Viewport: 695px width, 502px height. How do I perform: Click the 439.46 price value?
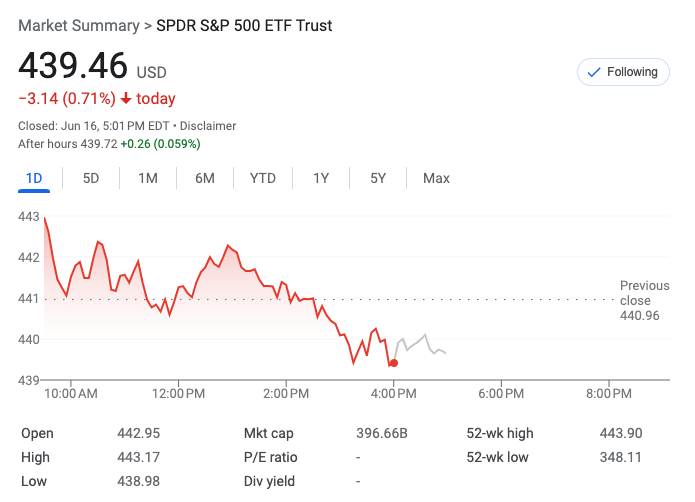click(73, 65)
